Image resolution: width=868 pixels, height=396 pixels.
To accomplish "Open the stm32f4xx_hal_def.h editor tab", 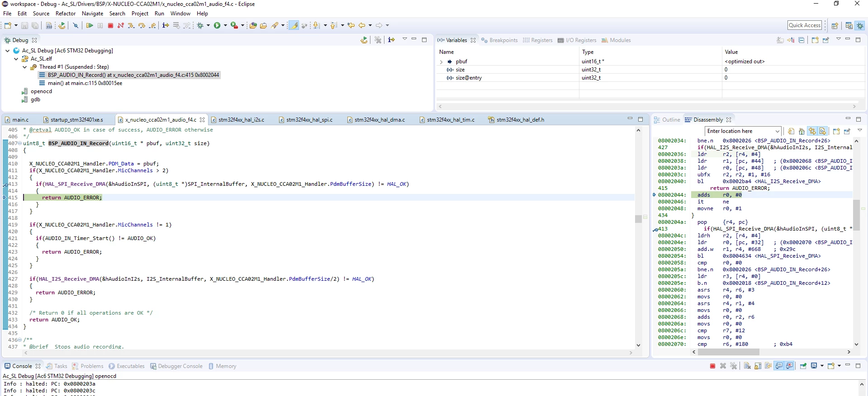I will (x=517, y=120).
